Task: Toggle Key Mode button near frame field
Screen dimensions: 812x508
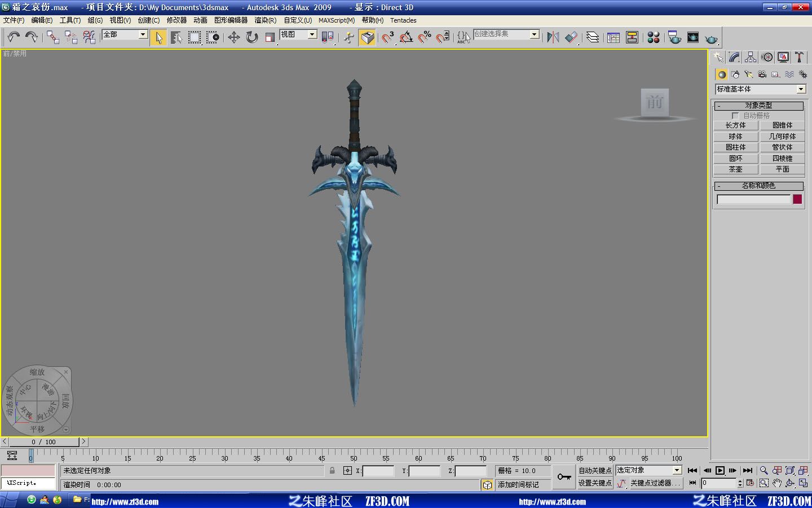Action: (692, 483)
